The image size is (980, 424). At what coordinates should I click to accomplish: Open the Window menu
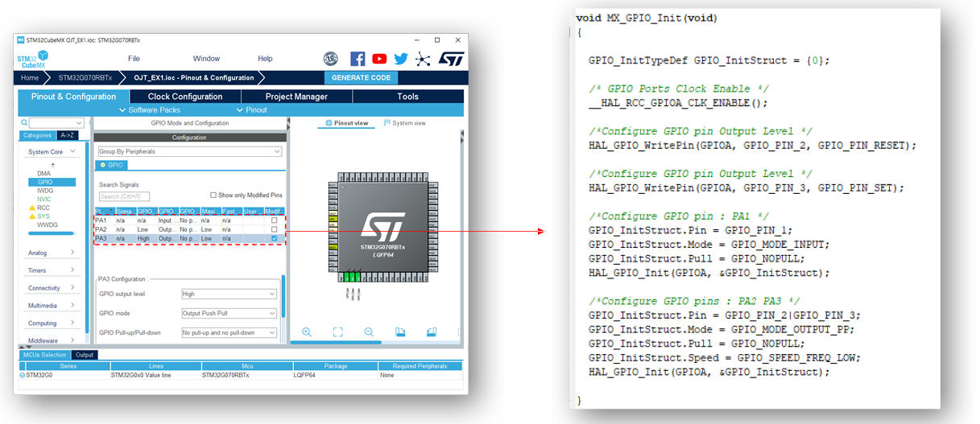206,59
